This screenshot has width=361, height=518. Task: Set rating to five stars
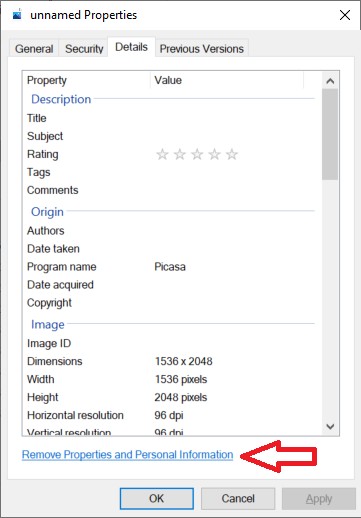coord(232,154)
